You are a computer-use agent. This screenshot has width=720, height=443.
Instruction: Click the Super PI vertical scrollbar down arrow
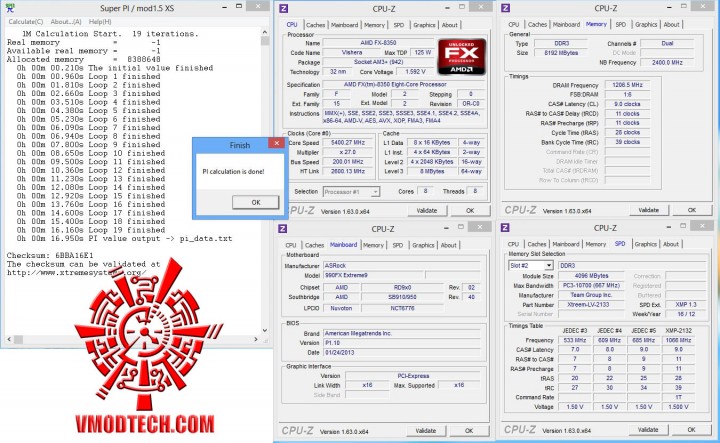coord(264,330)
